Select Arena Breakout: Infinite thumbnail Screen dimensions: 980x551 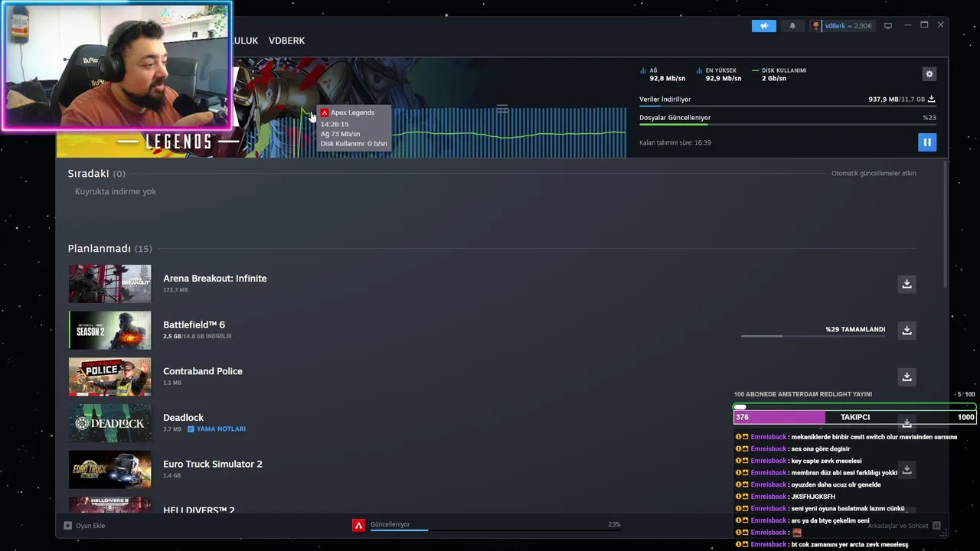[x=109, y=284]
